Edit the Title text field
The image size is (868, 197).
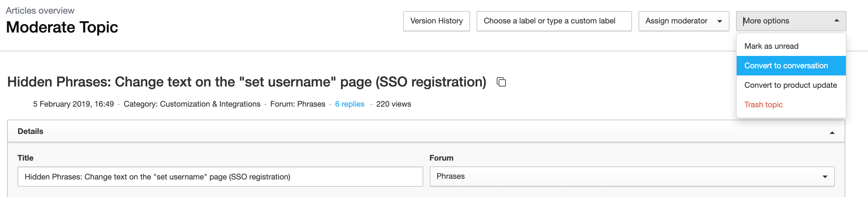click(x=220, y=177)
